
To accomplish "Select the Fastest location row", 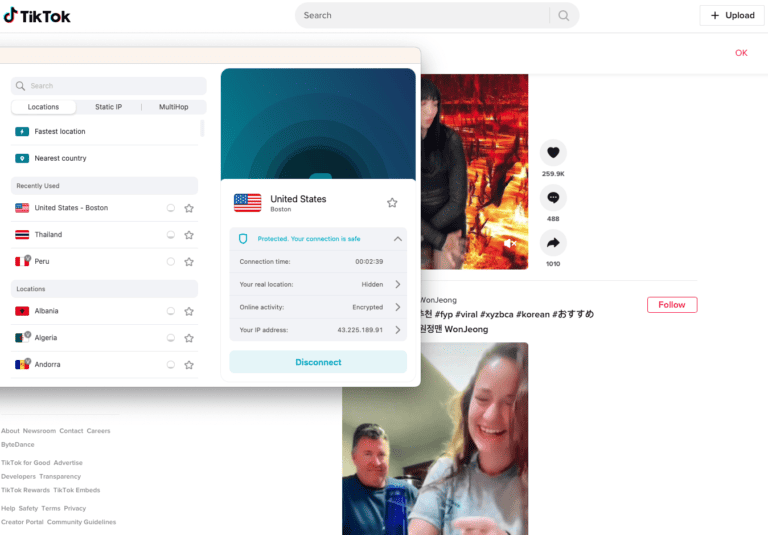I will pyautogui.click(x=104, y=131).
